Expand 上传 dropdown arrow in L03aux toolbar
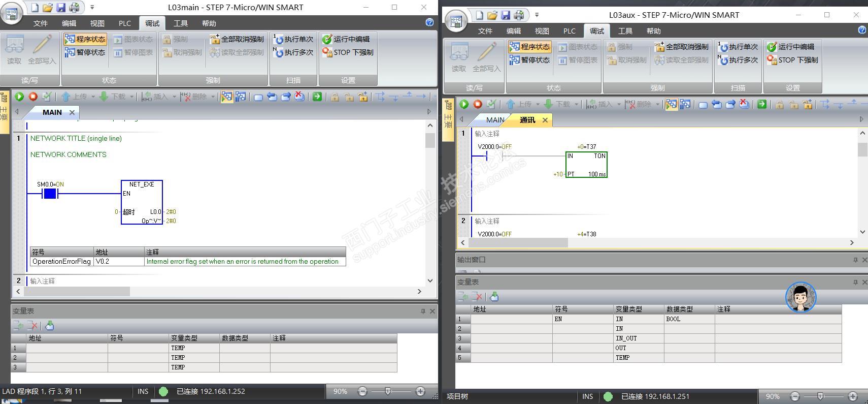 coord(538,104)
